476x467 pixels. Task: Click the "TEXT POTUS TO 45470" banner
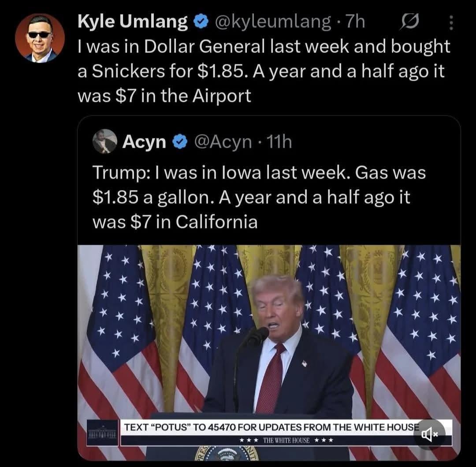coord(270,427)
